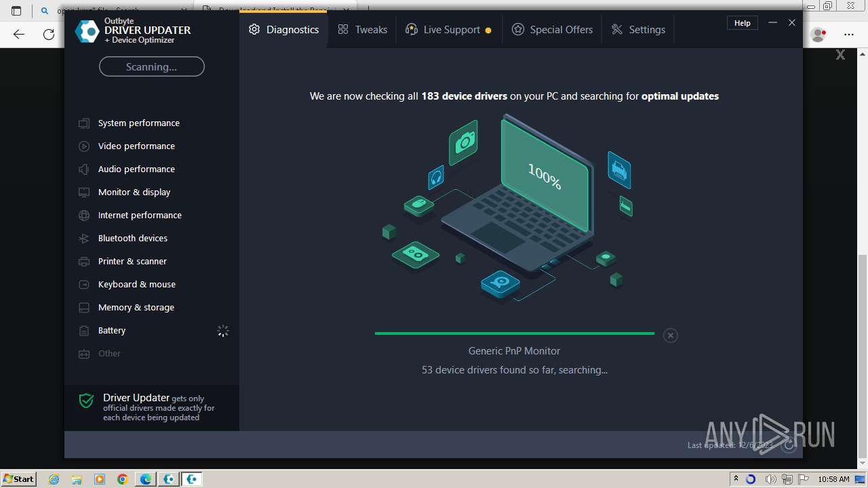Click the Scanning... button
868x488 pixels.
152,66
